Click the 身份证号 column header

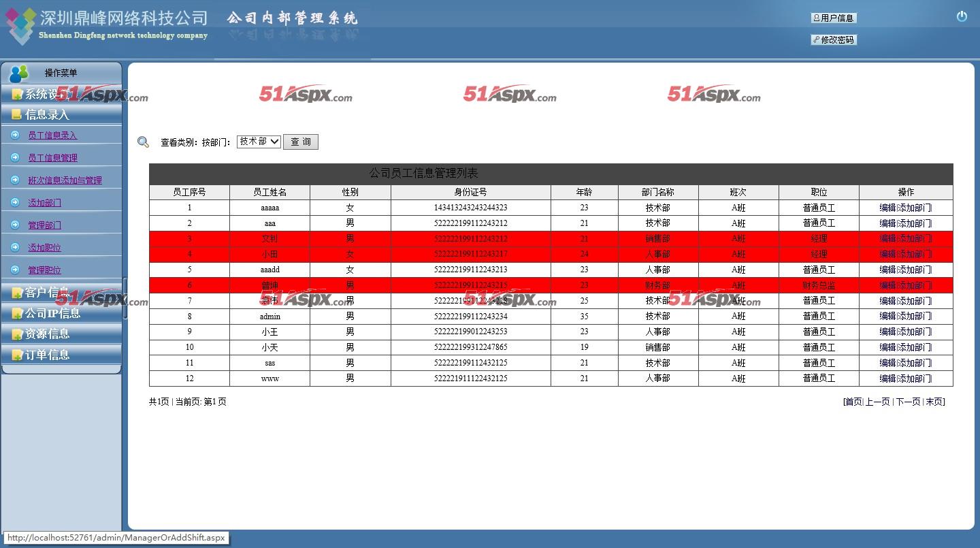pos(471,192)
